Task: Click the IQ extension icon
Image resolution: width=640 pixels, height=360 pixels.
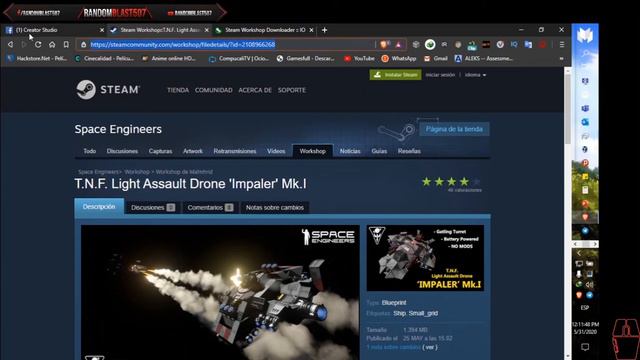Action: coord(514,44)
